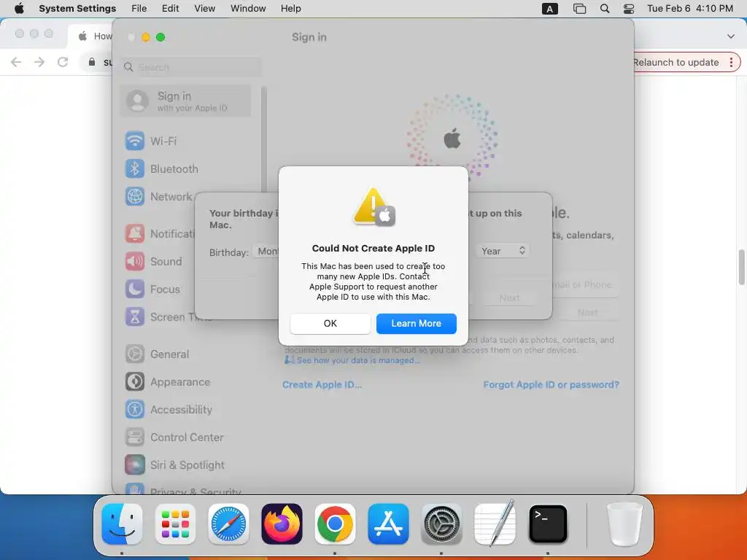747x560 pixels.
Task: Open the Edit menu
Action: coord(170,9)
